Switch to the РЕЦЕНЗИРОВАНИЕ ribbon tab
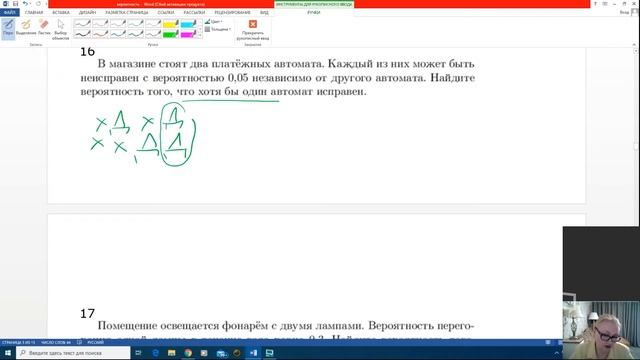 pyautogui.click(x=232, y=13)
